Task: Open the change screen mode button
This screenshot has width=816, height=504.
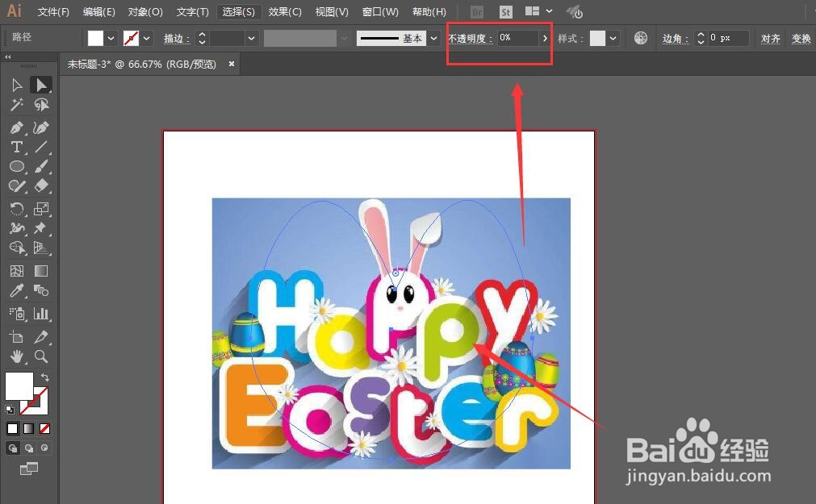Action: 28,469
